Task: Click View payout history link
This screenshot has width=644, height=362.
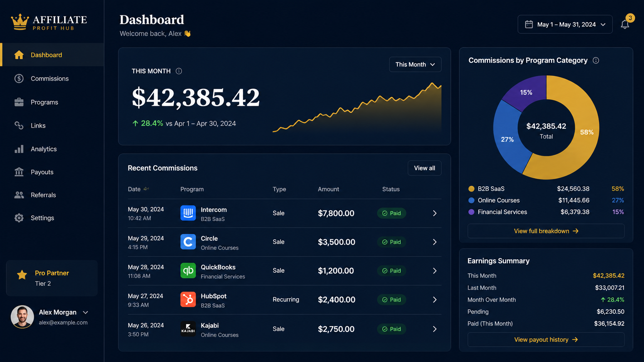Action: 546,340
